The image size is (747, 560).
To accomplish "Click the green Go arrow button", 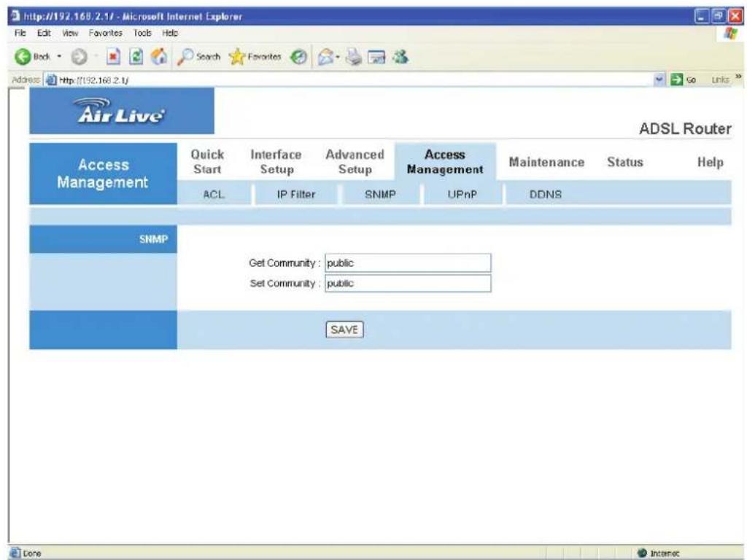I will pyautogui.click(x=684, y=79).
